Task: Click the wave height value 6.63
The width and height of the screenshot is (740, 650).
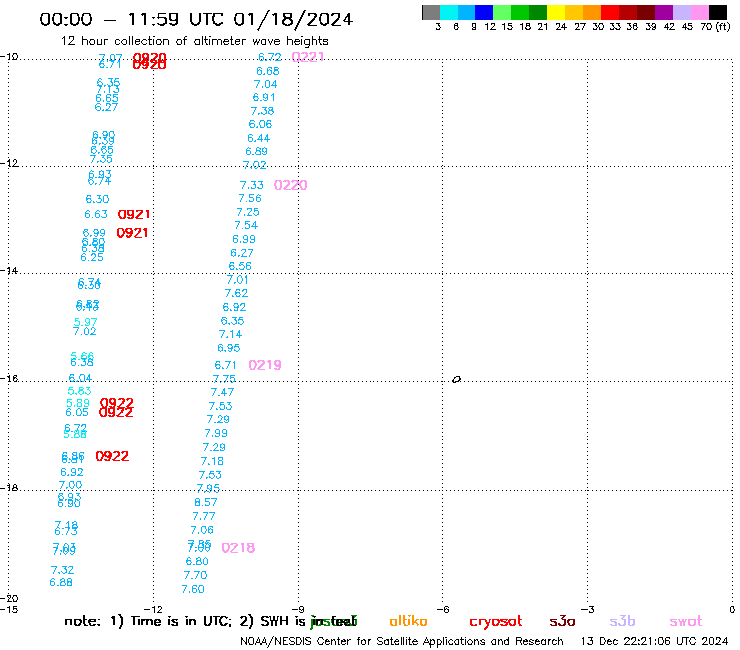Action: 96,214
